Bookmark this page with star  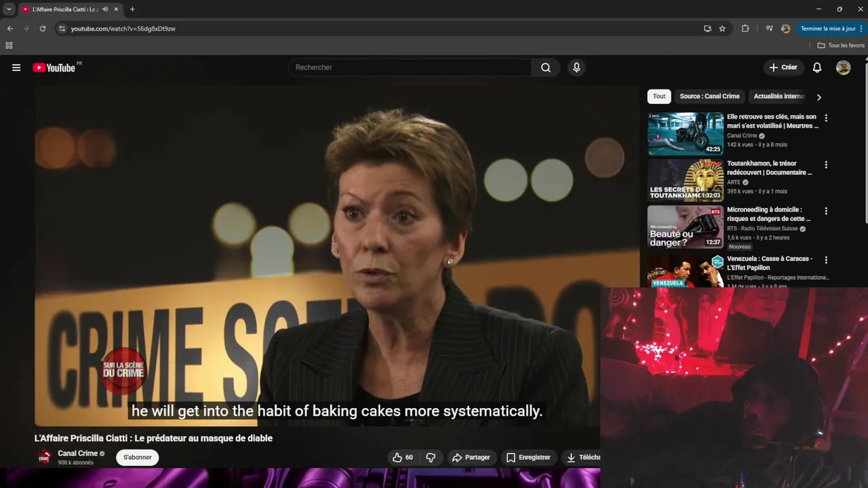(722, 28)
